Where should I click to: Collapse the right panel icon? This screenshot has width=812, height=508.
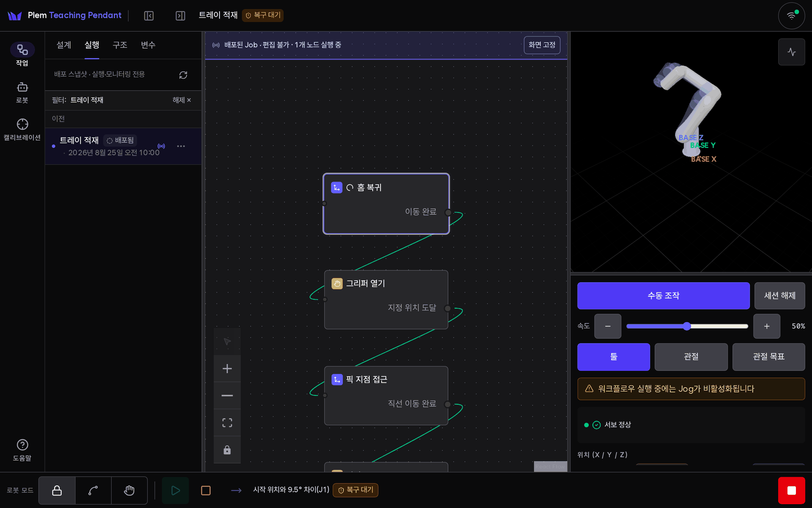[181, 16]
